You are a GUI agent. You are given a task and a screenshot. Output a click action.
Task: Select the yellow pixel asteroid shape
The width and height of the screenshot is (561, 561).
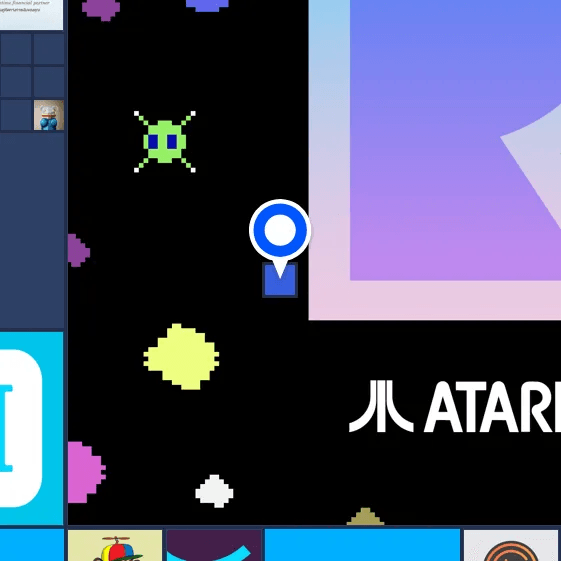(181, 356)
